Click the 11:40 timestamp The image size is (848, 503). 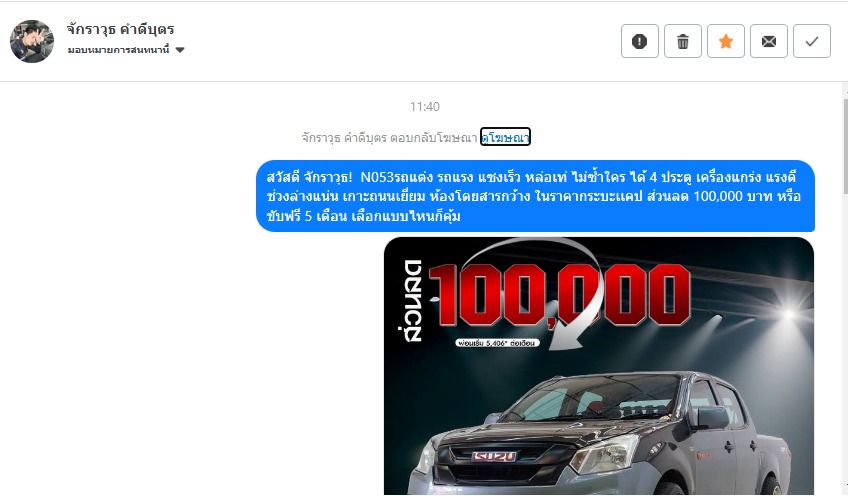point(425,107)
